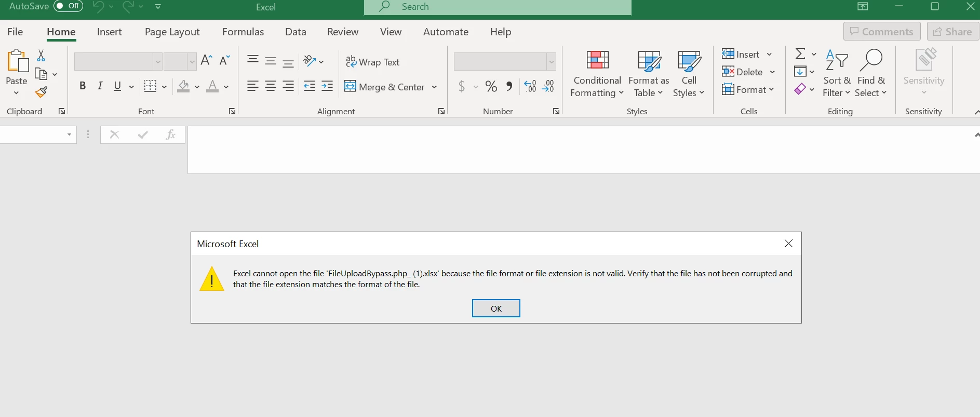Open the font name dropdown

(x=157, y=62)
